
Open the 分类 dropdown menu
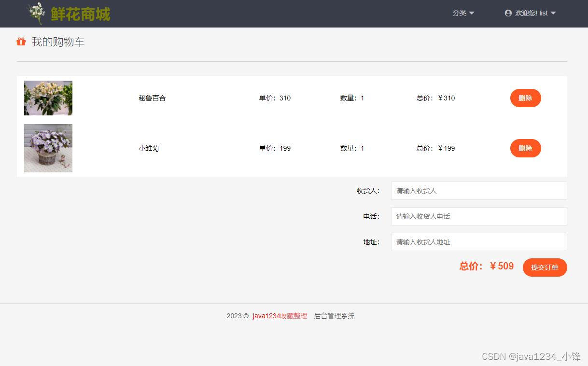pos(463,13)
